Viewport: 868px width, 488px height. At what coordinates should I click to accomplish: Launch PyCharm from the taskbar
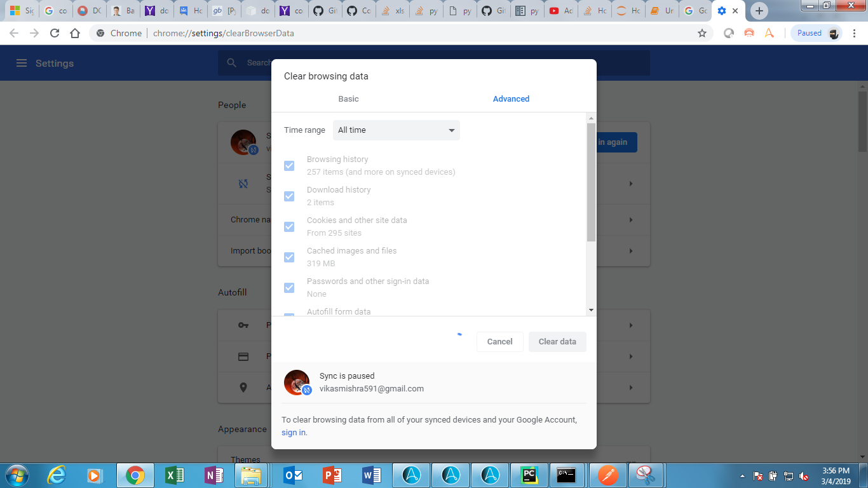[x=528, y=475]
